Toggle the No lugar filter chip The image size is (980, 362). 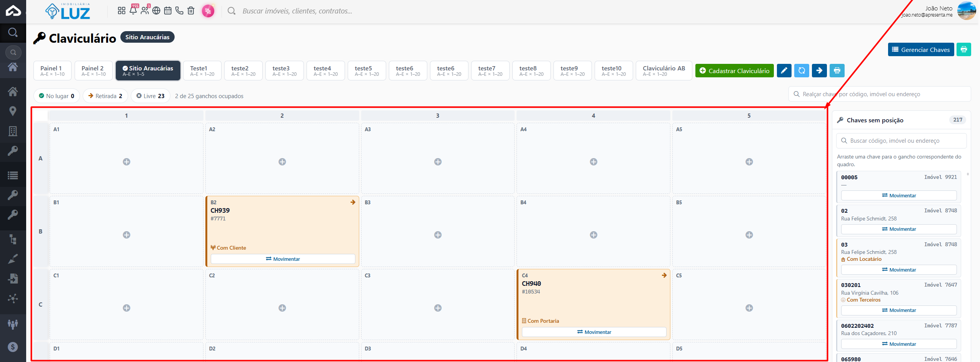click(57, 96)
